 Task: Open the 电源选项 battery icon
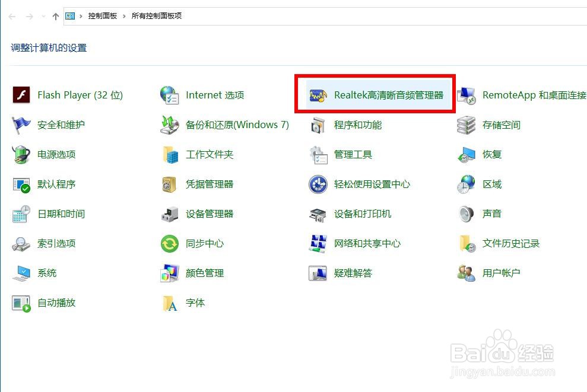[x=21, y=154]
